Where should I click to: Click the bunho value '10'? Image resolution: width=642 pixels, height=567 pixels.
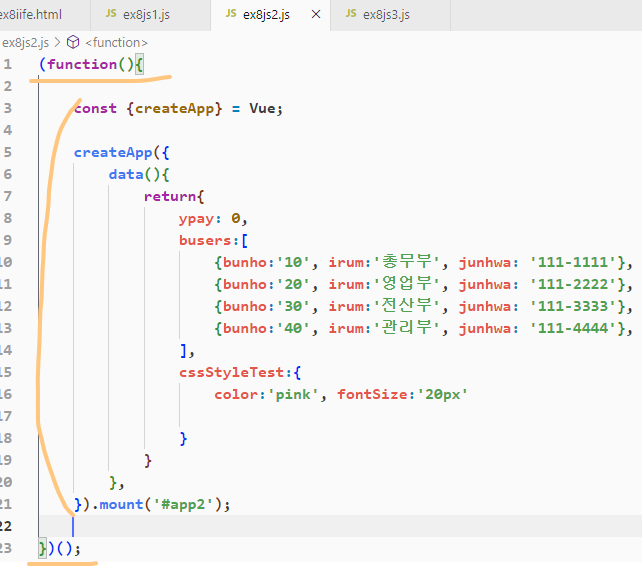(x=293, y=262)
